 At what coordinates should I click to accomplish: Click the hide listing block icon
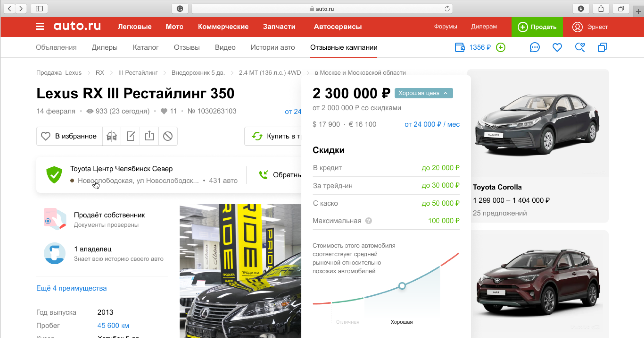point(168,136)
